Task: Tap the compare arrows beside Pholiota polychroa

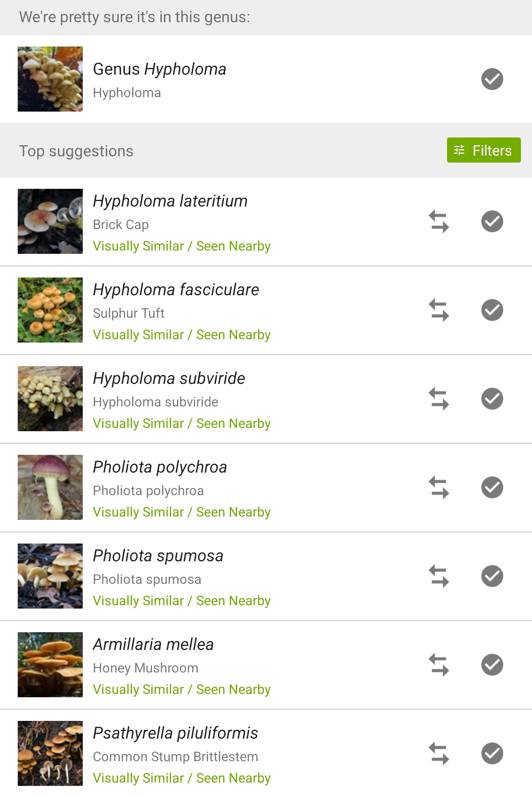Action: pos(439,487)
